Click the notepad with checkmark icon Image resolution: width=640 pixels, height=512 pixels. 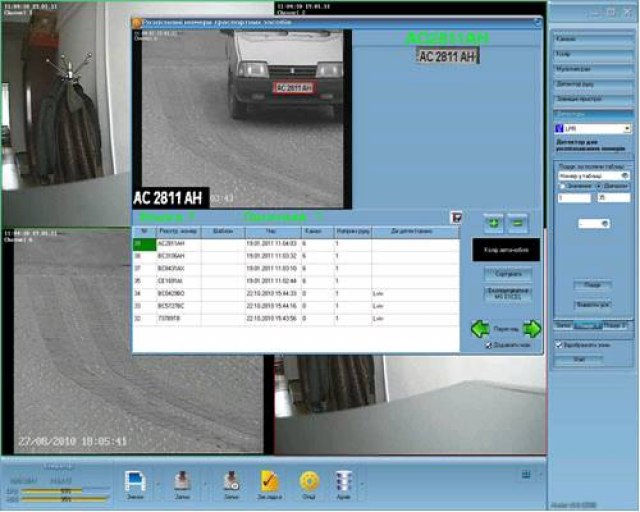coord(269,481)
